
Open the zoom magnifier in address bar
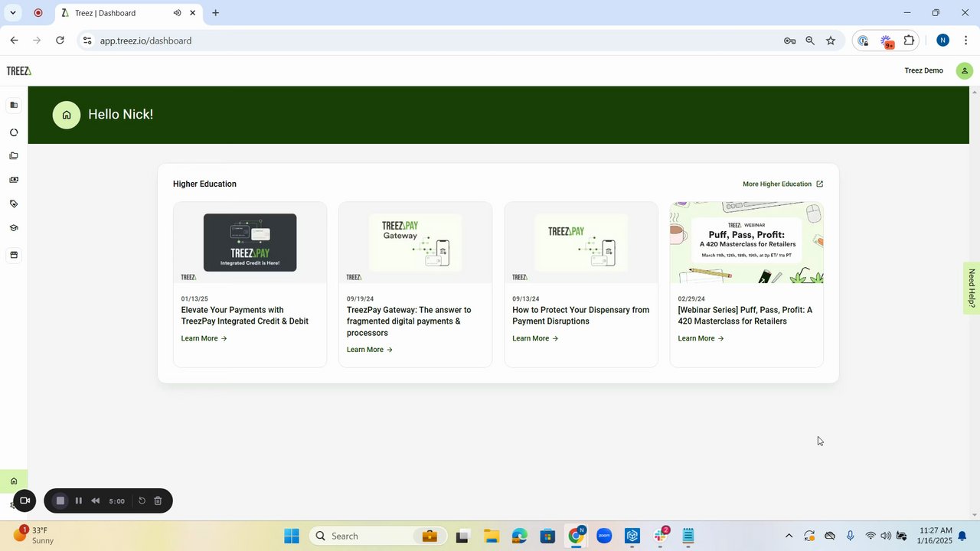point(810,41)
